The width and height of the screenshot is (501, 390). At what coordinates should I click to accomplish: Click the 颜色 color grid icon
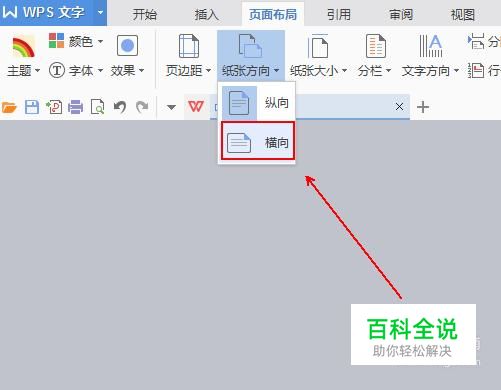click(56, 40)
